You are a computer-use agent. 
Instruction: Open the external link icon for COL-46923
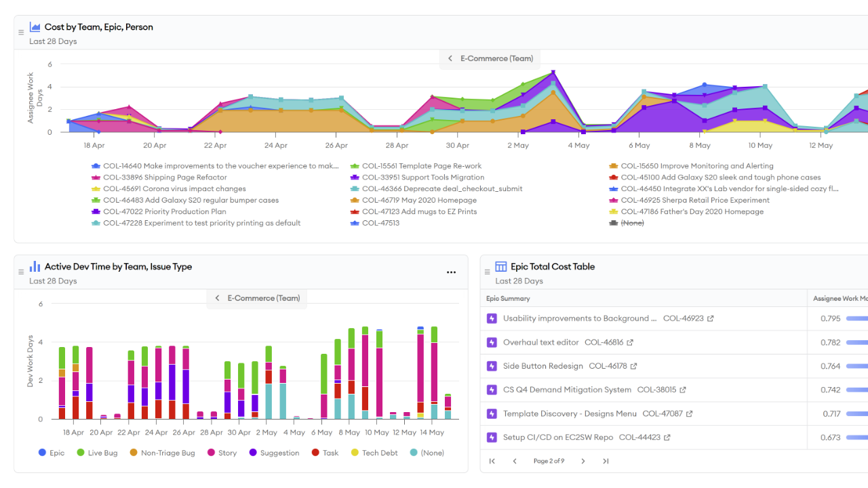[710, 319]
